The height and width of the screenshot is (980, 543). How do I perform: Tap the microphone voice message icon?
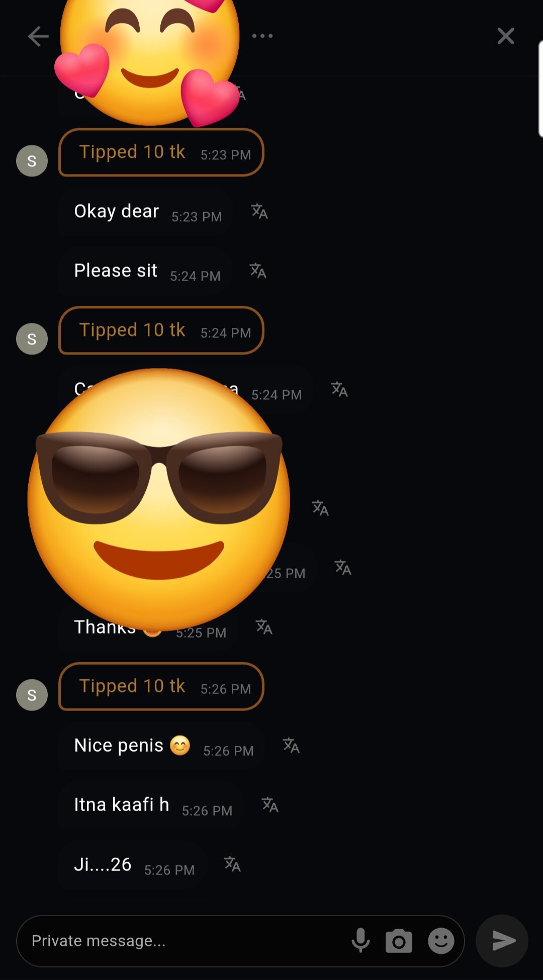[x=360, y=941]
